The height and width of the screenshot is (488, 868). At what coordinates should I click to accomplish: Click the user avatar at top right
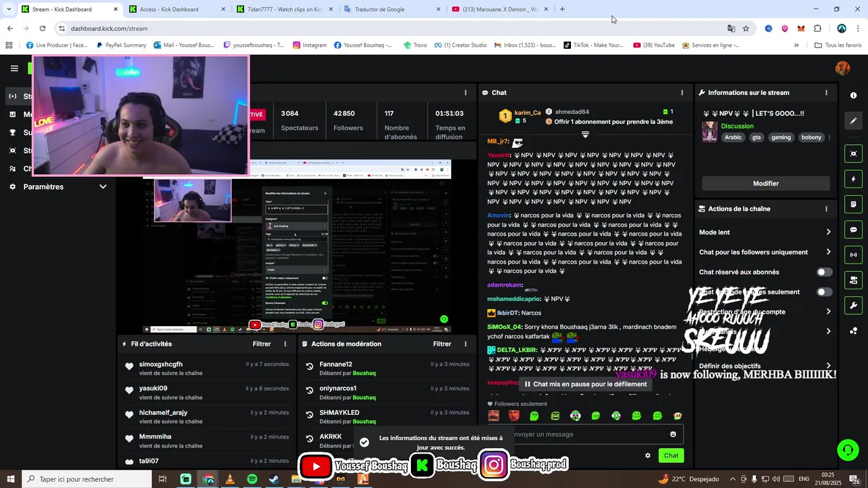(x=842, y=68)
